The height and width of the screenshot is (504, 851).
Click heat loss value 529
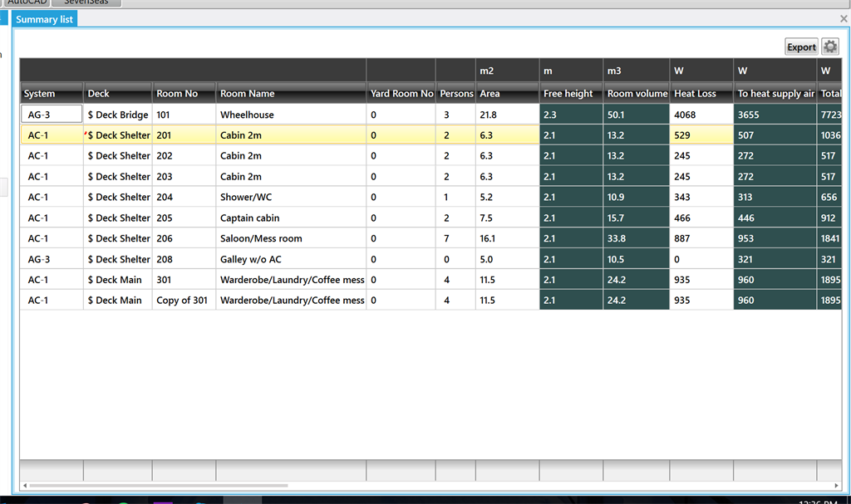701,135
